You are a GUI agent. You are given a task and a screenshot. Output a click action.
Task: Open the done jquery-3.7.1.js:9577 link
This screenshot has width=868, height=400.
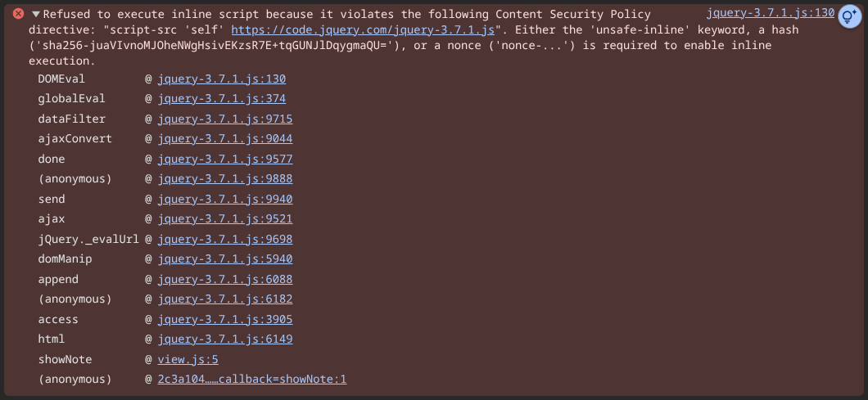click(224, 160)
